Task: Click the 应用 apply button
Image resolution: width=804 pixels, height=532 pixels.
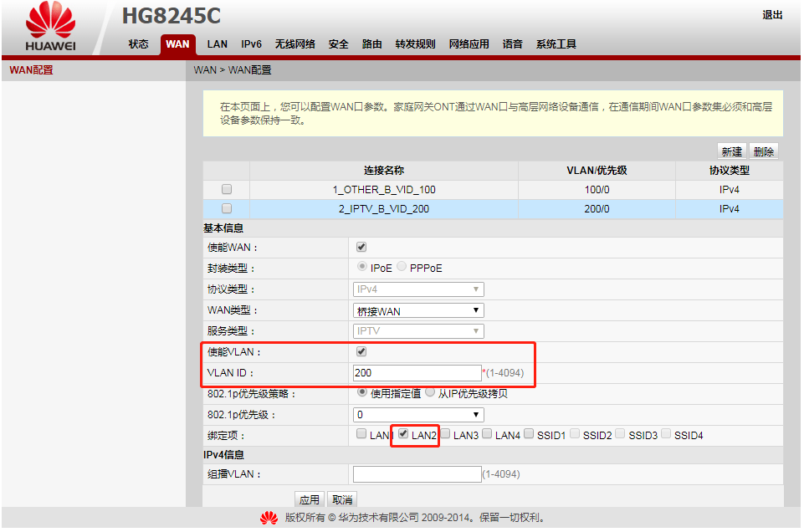Action: pyautogui.click(x=310, y=499)
